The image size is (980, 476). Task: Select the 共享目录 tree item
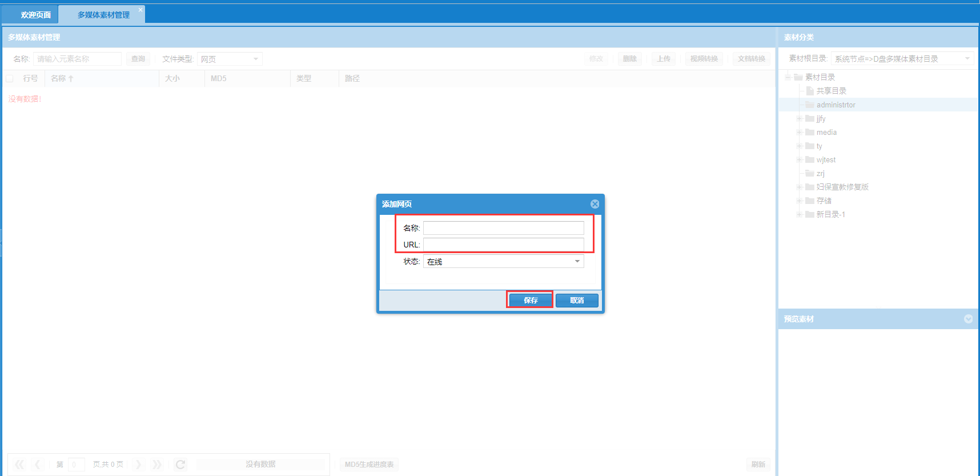click(x=832, y=91)
